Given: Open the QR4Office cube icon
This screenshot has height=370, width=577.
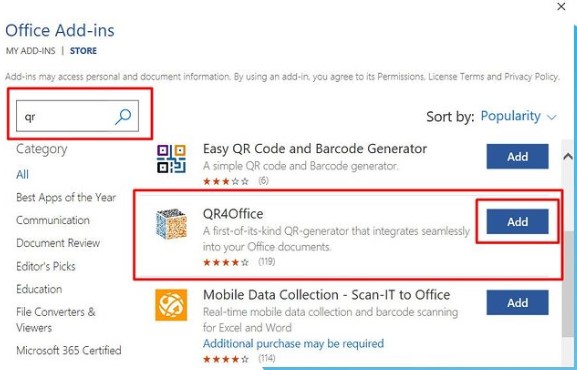Looking at the screenshot, I should click(171, 223).
